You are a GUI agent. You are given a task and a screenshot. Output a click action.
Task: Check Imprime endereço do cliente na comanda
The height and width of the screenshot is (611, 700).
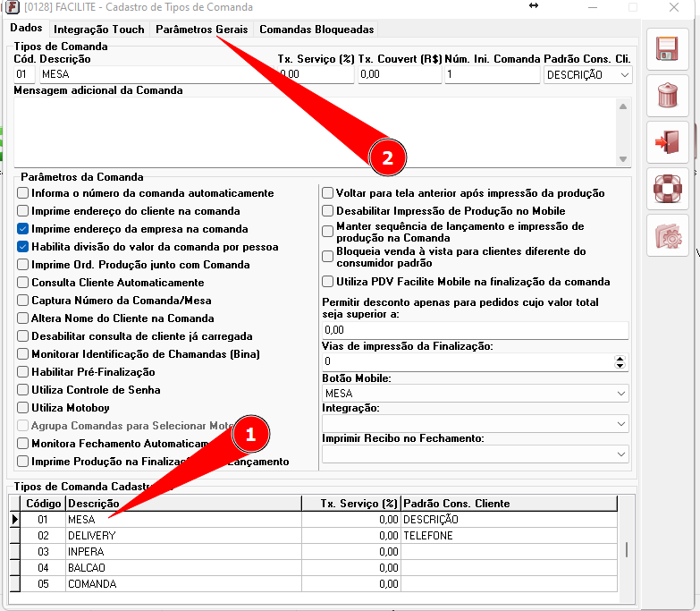[22, 211]
